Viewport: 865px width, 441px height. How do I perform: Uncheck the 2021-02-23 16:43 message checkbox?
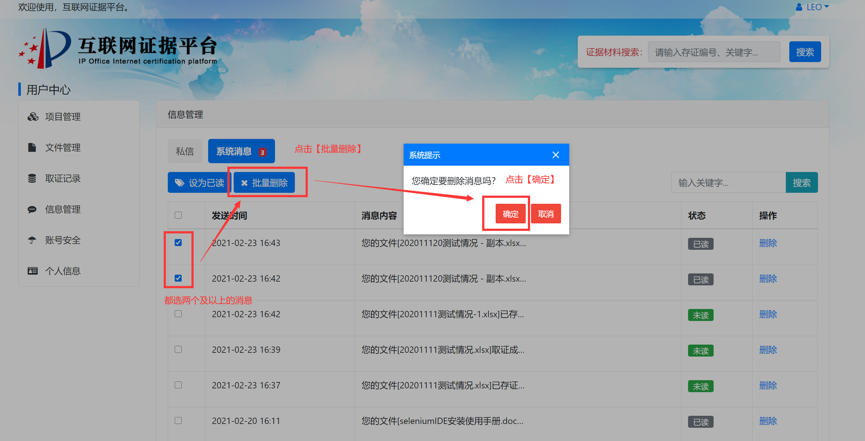(179, 243)
